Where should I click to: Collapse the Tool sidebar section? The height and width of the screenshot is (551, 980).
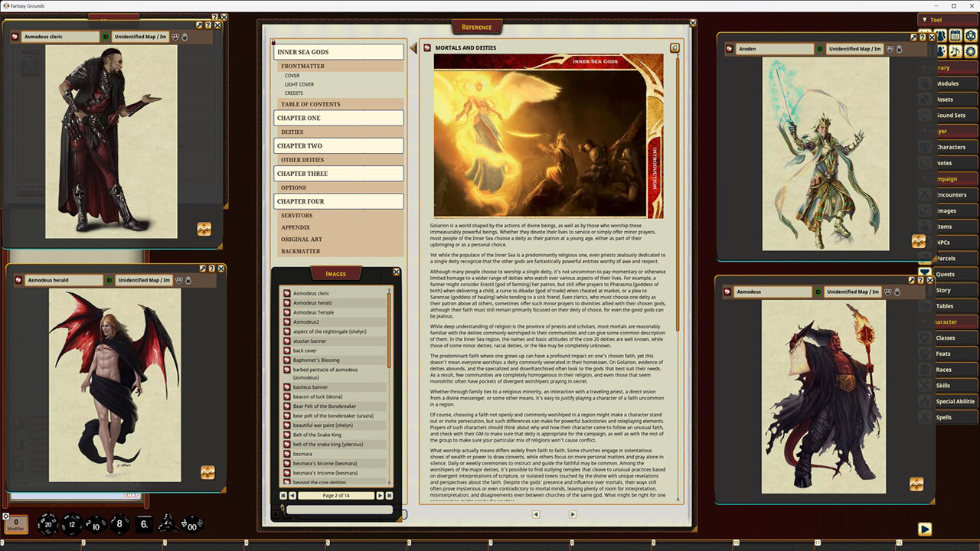point(925,20)
